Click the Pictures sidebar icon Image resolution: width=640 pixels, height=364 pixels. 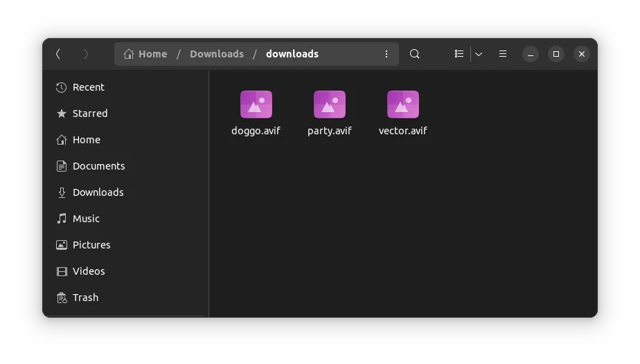(x=62, y=245)
